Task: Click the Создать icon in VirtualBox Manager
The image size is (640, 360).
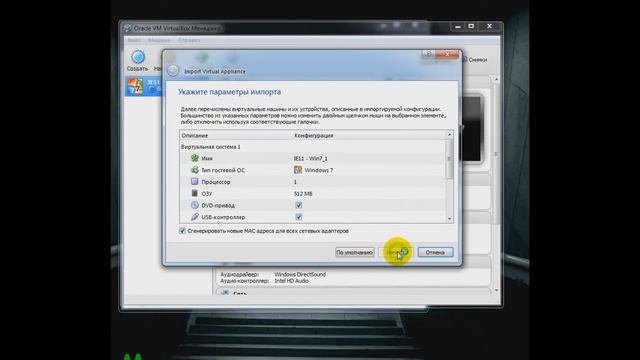Action: coord(138,57)
